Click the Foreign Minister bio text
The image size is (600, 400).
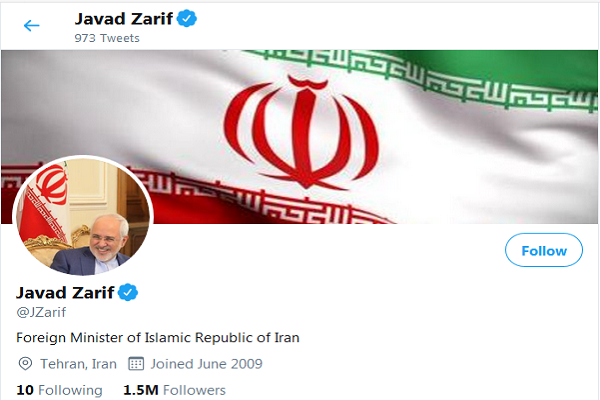158,338
